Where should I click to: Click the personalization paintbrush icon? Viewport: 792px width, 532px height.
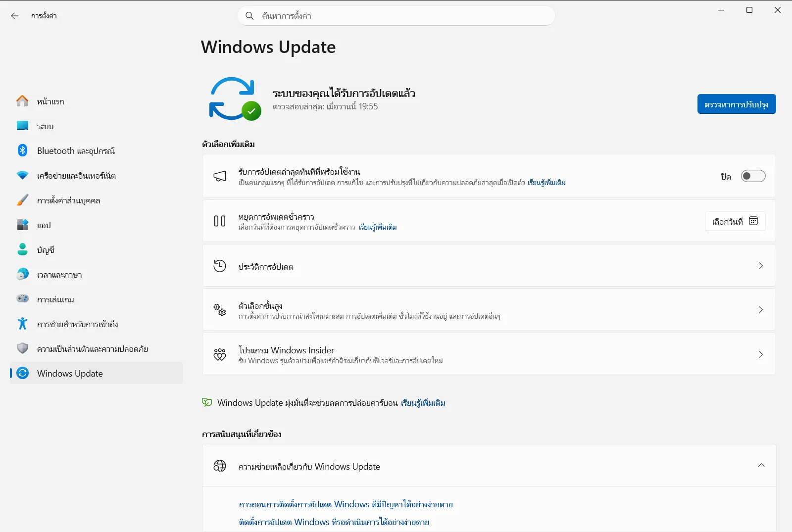pyautogui.click(x=22, y=200)
